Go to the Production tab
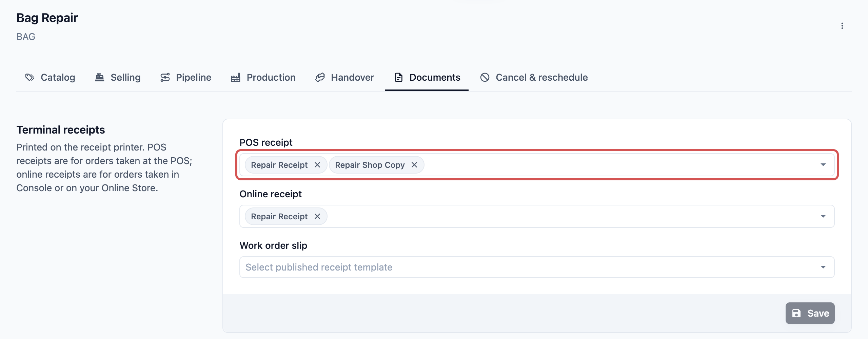The width and height of the screenshot is (868, 339). [x=263, y=77]
